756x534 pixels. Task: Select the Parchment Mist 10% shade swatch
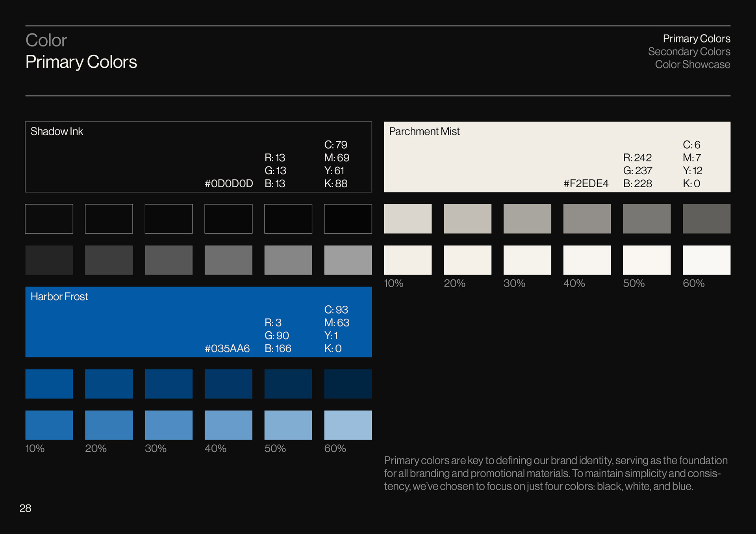(408, 219)
